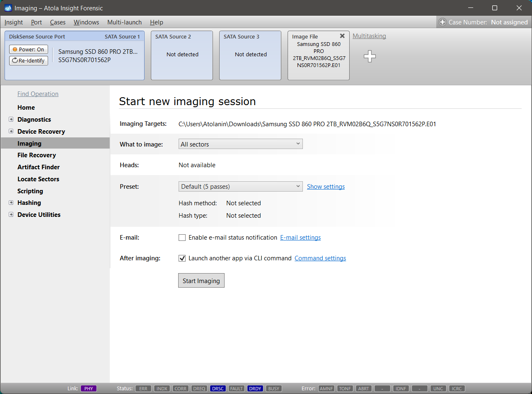Viewport: 532px width, 394px height.
Task: Click the Atola Insight Forensic app icon
Action: pyautogui.click(x=8, y=8)
